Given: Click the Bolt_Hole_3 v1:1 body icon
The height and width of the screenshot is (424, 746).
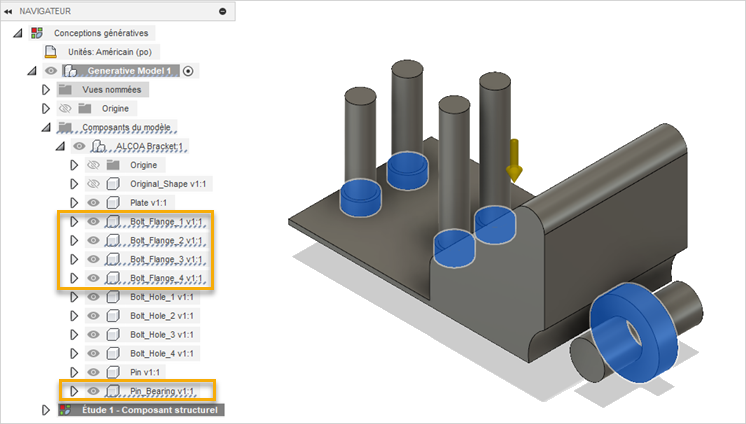Looking at the screenshot, I should (x=113, y=335).
